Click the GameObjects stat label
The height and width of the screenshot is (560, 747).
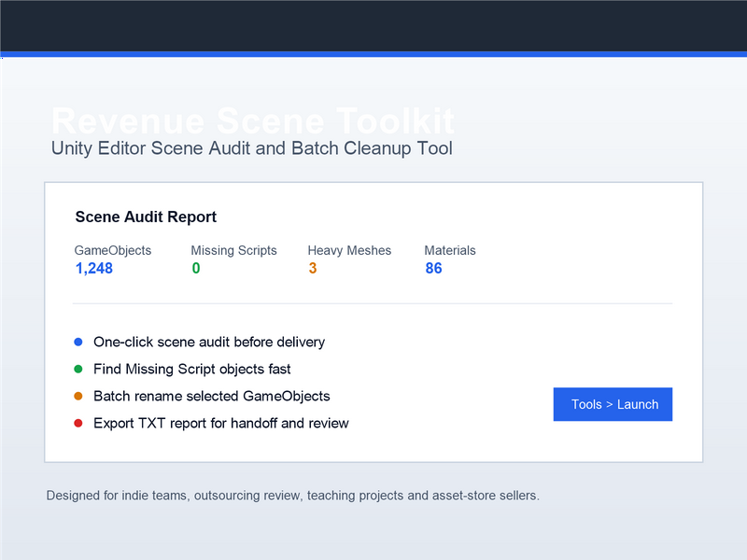(x=113, y=250)
